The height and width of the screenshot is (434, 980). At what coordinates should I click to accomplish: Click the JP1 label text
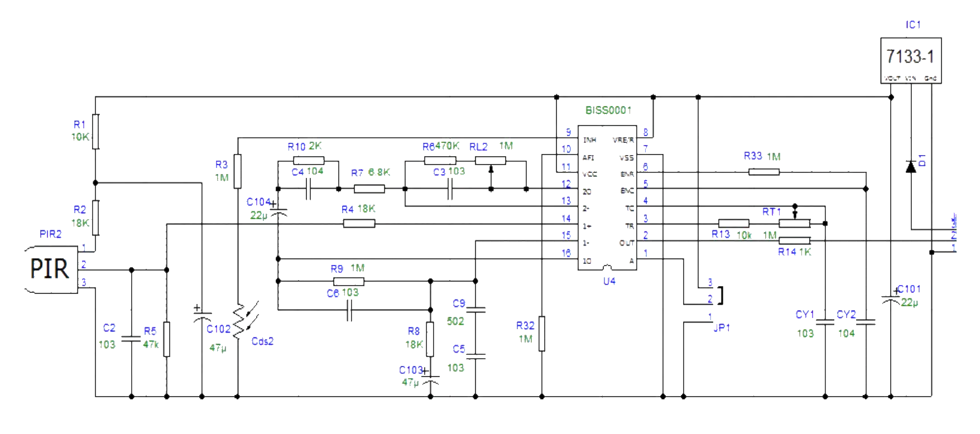click(722, 328)
